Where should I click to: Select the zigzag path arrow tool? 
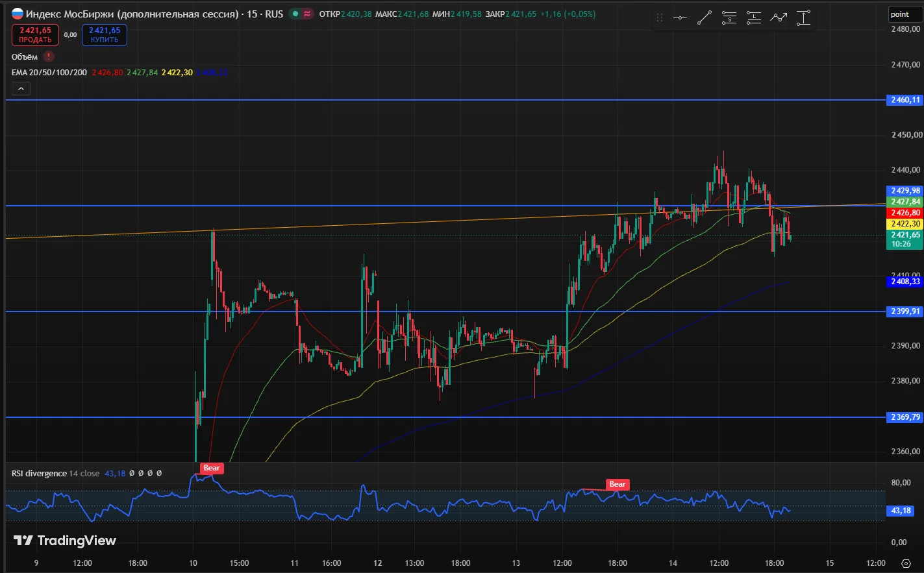click(779, 18)
